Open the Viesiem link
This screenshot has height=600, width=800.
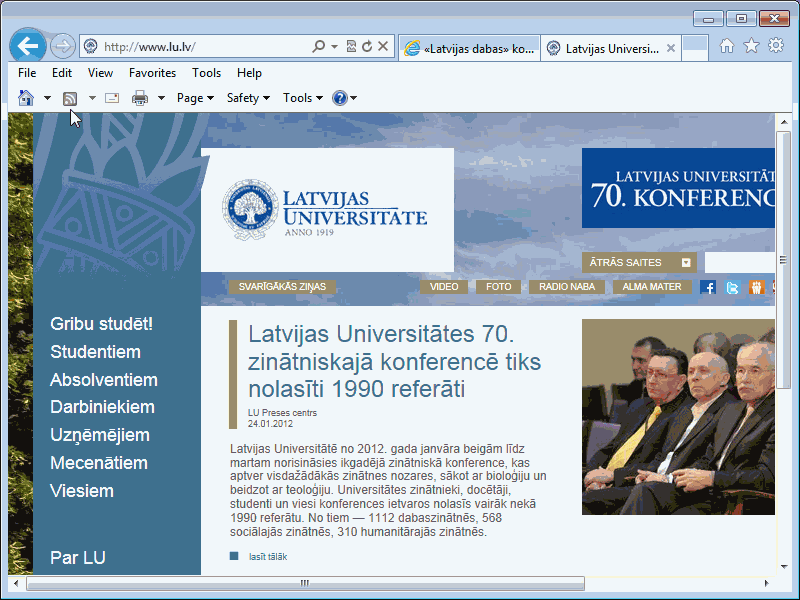pyautogui.click(x=82, y=491)
